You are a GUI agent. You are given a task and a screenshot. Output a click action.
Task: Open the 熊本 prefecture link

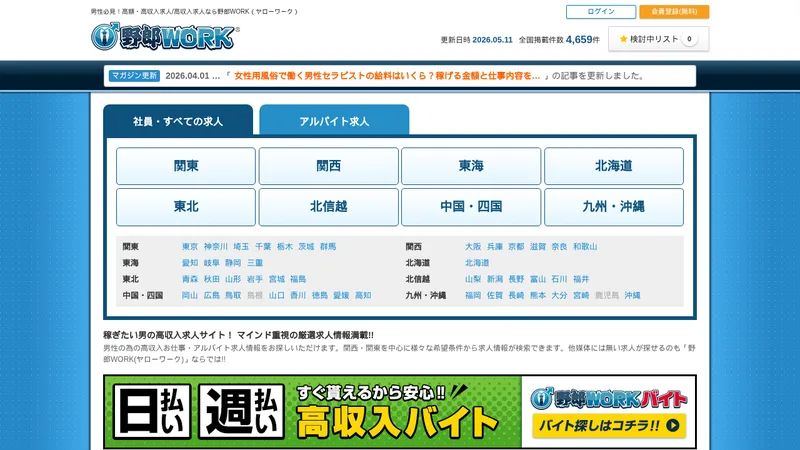[x=538, y=295]
